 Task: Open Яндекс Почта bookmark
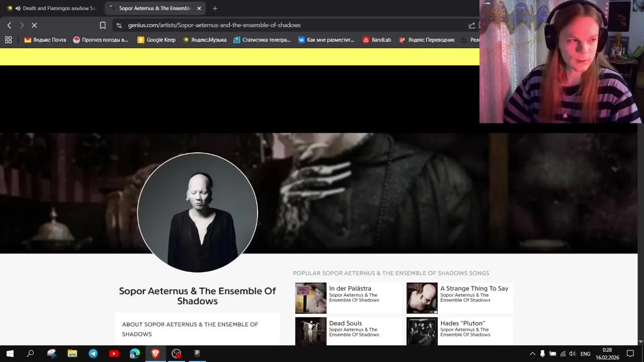coord(45,40)
